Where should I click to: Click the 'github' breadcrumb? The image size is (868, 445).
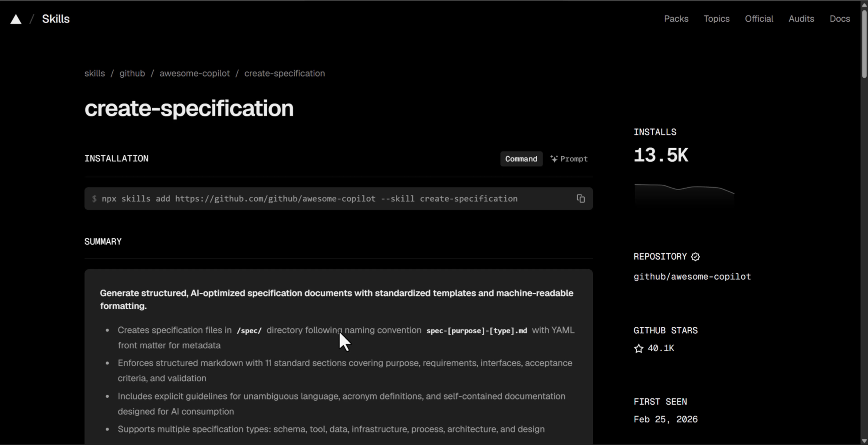coord(132,73)
